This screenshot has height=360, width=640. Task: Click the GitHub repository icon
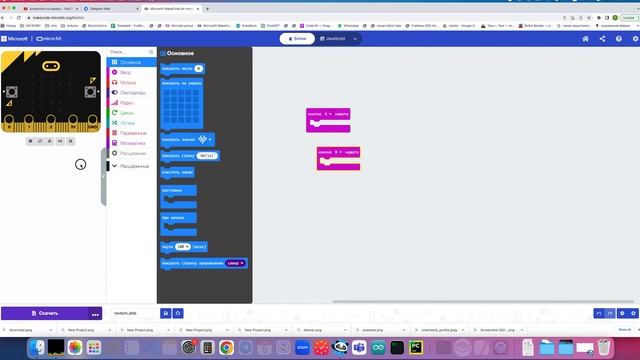point(178,313)
